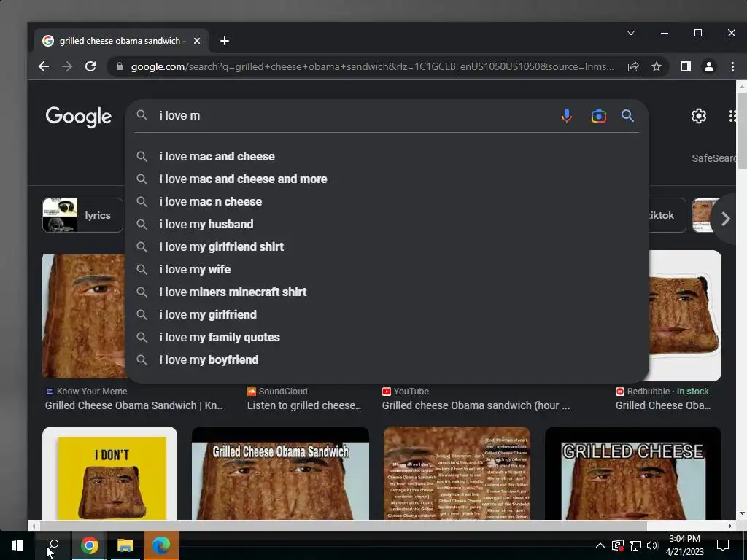Open Redbubble 'Grilled Cheese Oba...' link
Viewport: 747px width, 560px height.
pyautogui.click(x=662, y=405)
